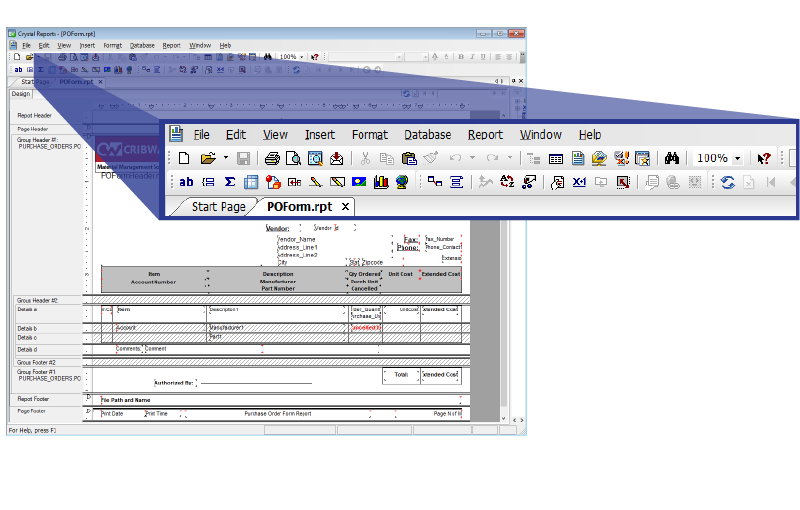Image resolution: width=800 pixels, height=510 pixels.
Task: Select the Design view tab
Action: tap(21, 94)
